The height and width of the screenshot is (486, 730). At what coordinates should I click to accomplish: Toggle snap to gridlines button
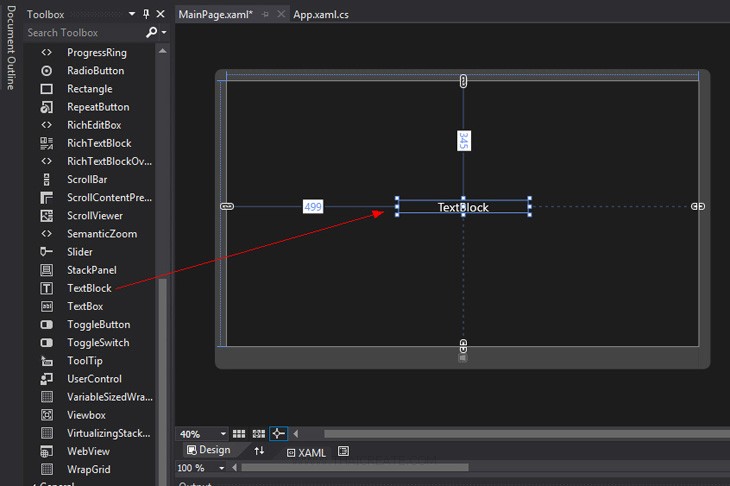259,434
